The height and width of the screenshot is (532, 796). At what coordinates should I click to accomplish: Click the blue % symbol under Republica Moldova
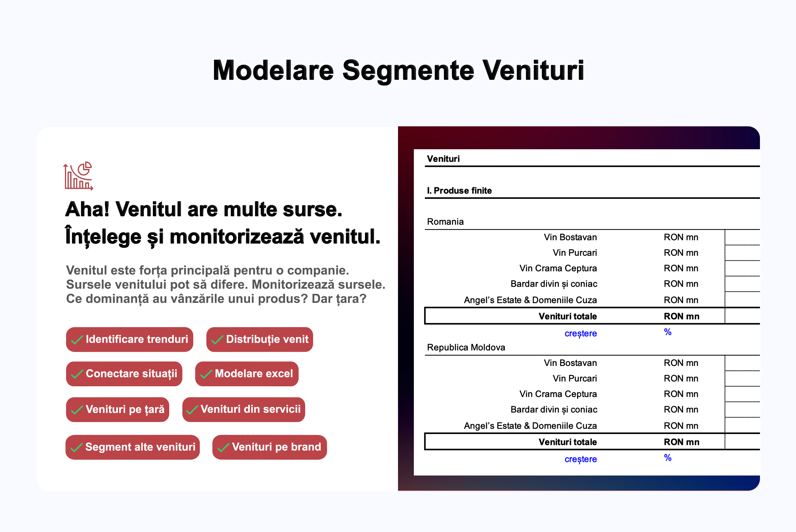[668, 458]
